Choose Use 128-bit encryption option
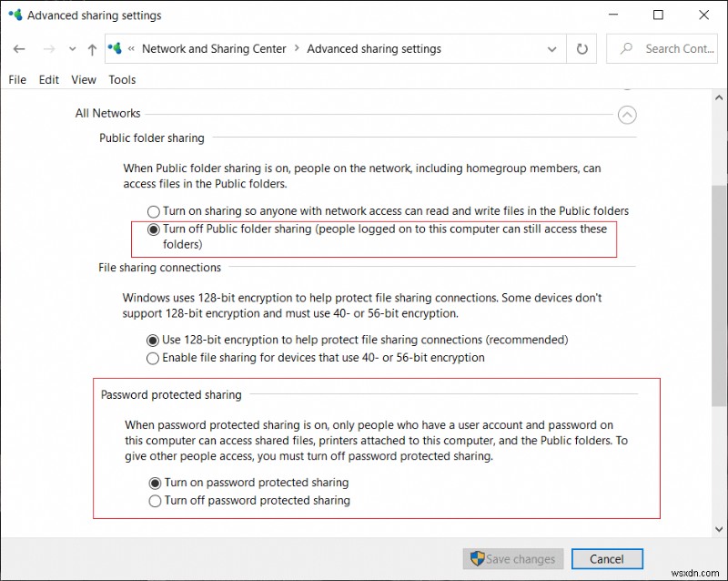The image size is (728, 581). [357, 340]
